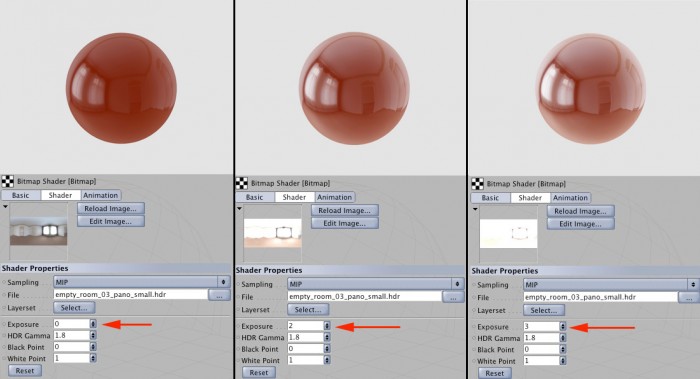Click Reload Image button in right panel
The height and width of the screenshot is (379, 700).
point(580,211)
